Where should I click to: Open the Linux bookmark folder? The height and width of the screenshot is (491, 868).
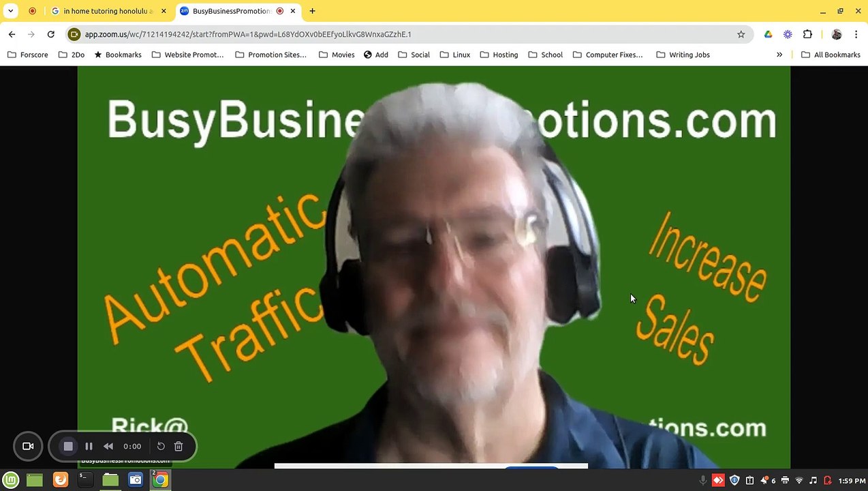(454, 55)
